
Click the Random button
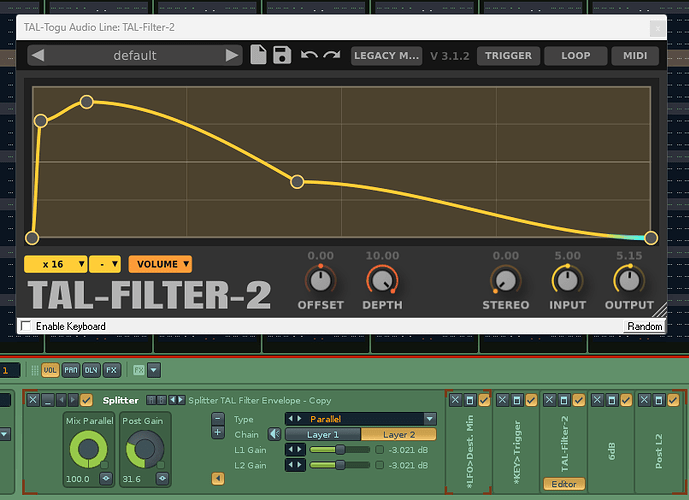click(644, 326)
